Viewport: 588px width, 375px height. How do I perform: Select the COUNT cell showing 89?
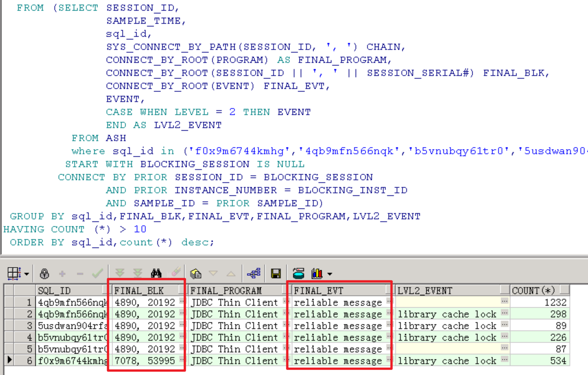[540, 326]
